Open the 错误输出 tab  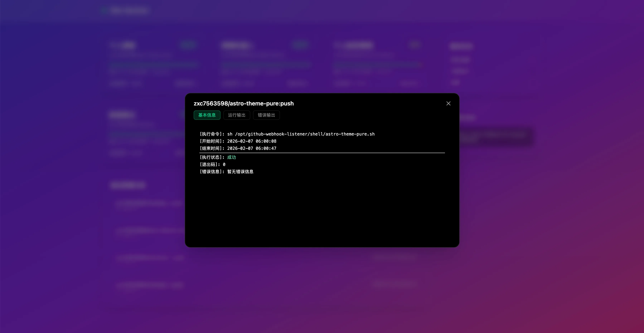pyautogui.click(x=266, y=115)
